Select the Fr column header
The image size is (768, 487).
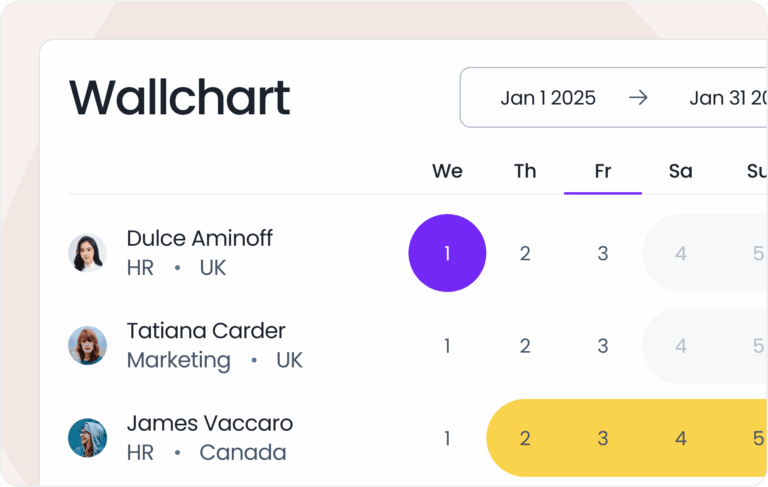(x=603, y=171)
